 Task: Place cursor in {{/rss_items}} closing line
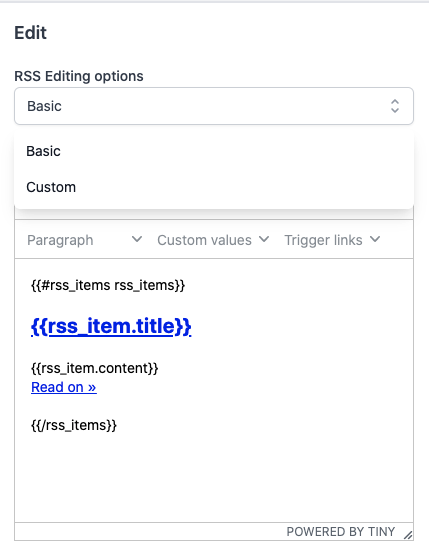coord(74,425)
